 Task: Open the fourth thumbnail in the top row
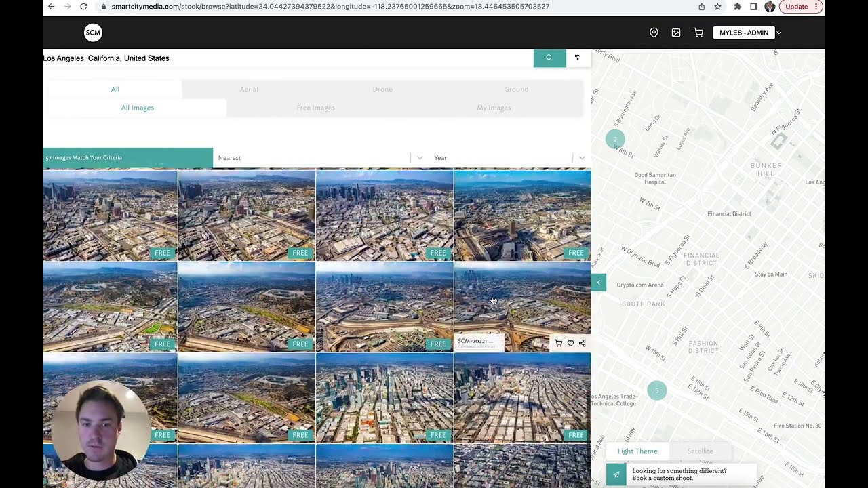pyautogui.click(x=522, y=216)
